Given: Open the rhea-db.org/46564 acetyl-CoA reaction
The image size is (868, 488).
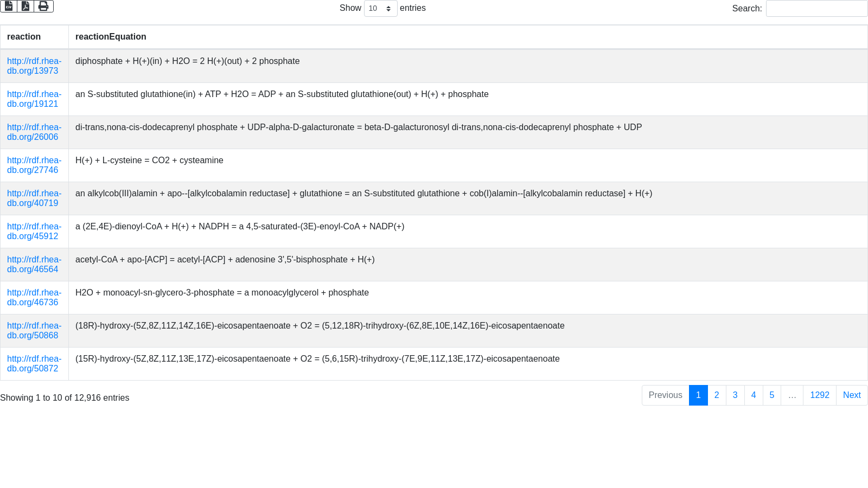Looking at the screenshot, I should coord(34,265).
